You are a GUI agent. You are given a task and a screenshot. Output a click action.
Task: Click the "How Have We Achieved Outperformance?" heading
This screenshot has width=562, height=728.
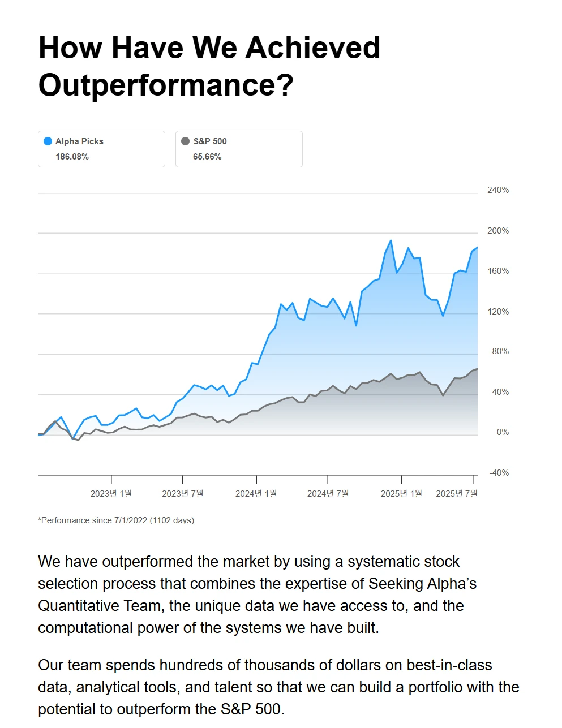point(209,66)
